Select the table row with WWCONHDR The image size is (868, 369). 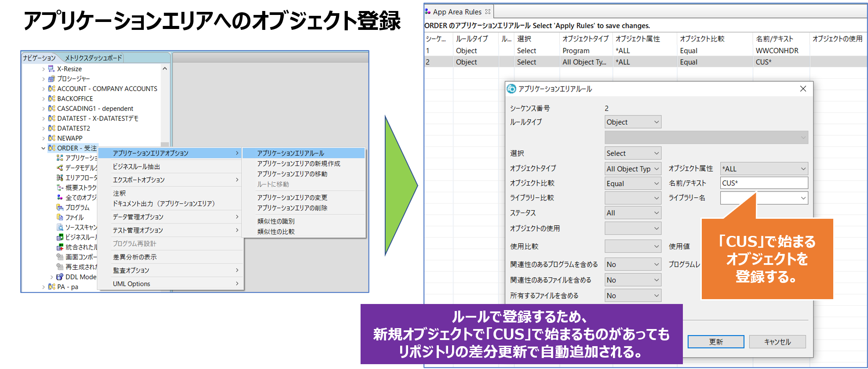(646, 51)
